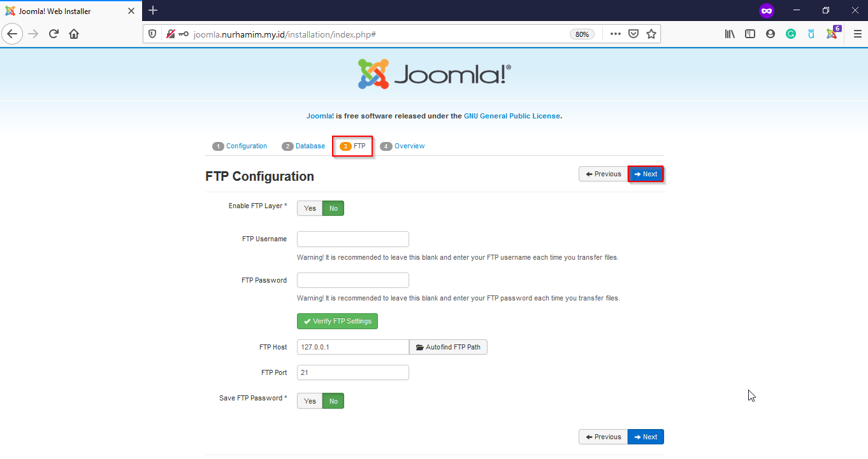Image resolution: width=868 pixels, height=459 pixels.
Task: Set Enable FTP Layer to No
Action: click(x=333, y=208)
